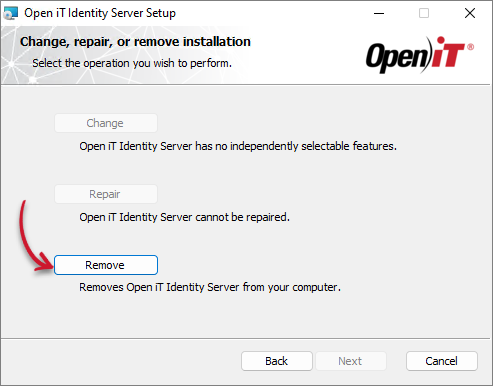This screenshot has width=493, height=386.
Task: Click the heading 'Change, repair, or remove installation'
Action: [135, 42]
